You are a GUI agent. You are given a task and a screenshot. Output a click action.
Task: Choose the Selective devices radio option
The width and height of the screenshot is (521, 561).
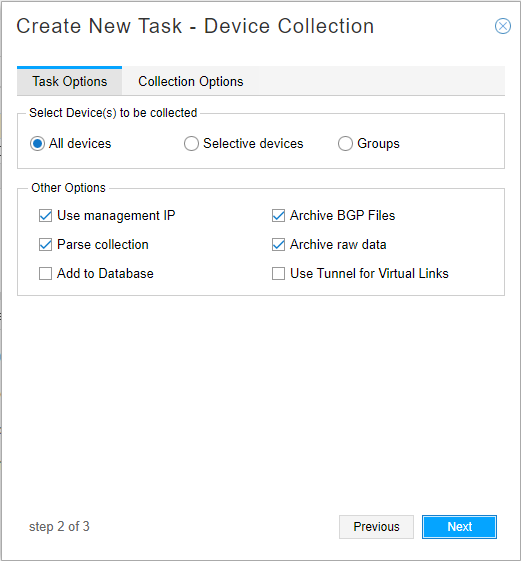pos(191,143)
